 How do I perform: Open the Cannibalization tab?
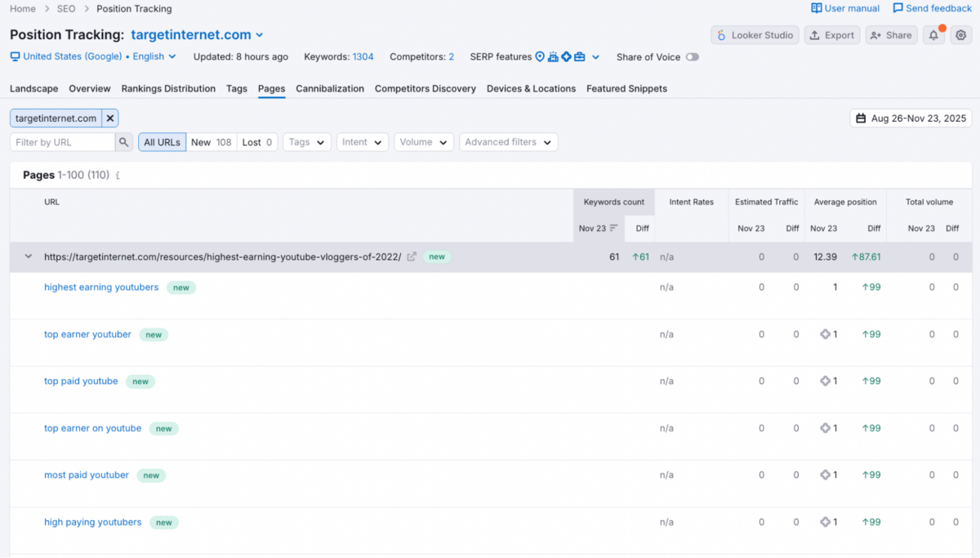point(330,88)
